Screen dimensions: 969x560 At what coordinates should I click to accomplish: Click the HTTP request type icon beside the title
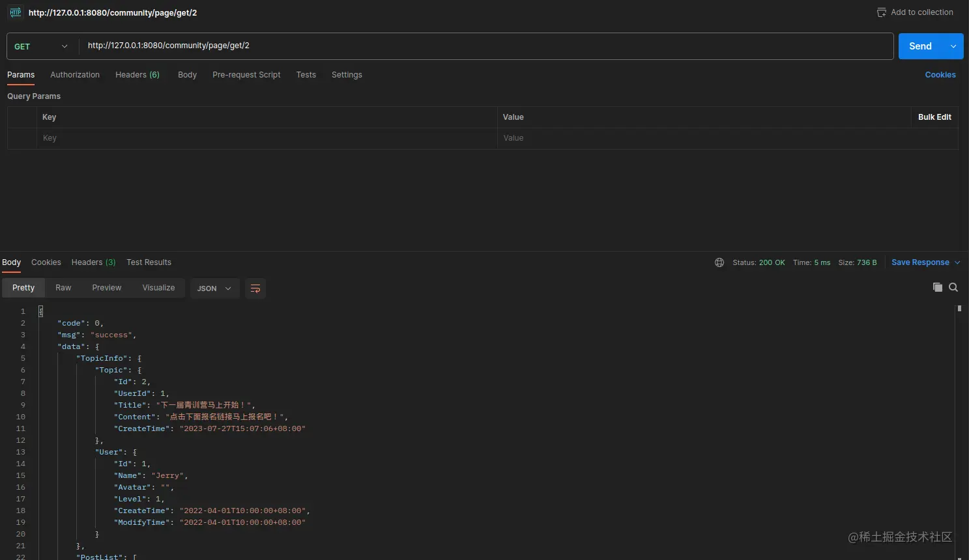(16, 12)
